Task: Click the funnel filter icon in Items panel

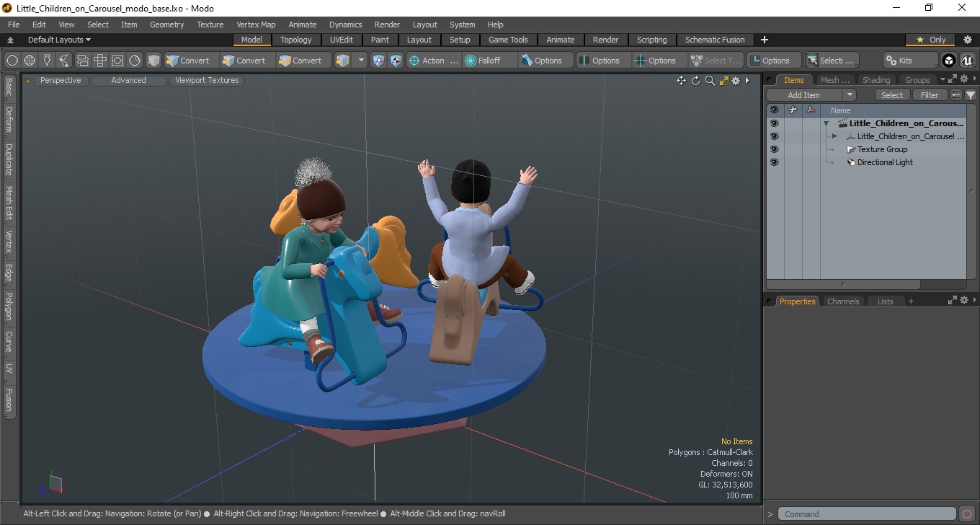Action: tap(971, 95)
